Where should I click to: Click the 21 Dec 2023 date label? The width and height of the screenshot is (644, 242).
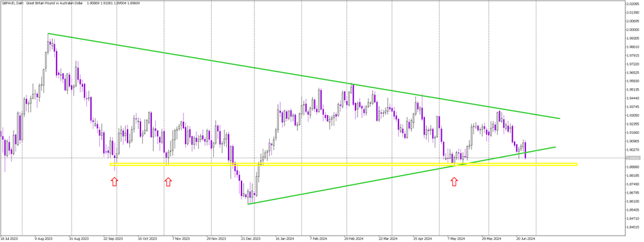(x=251, y=238)
